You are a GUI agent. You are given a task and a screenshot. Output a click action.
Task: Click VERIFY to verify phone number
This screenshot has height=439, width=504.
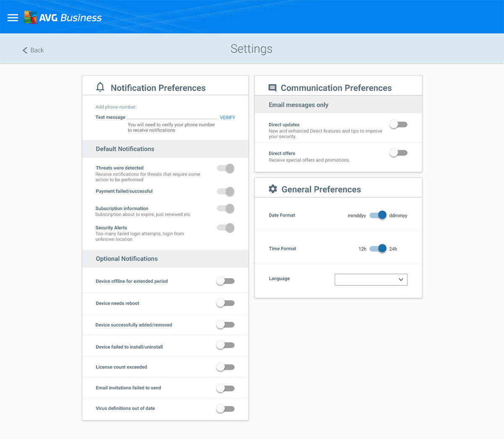pyautogui.click(x=228, y=118)
